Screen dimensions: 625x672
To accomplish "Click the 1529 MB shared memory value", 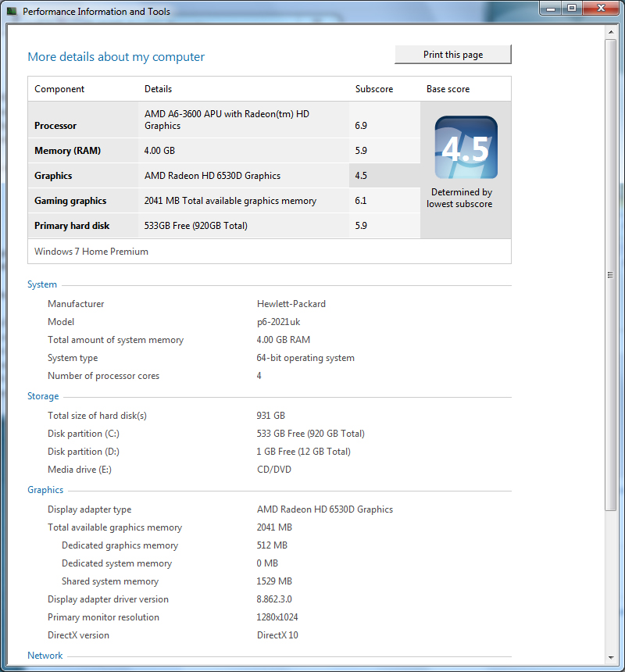I will pos(274,581).
